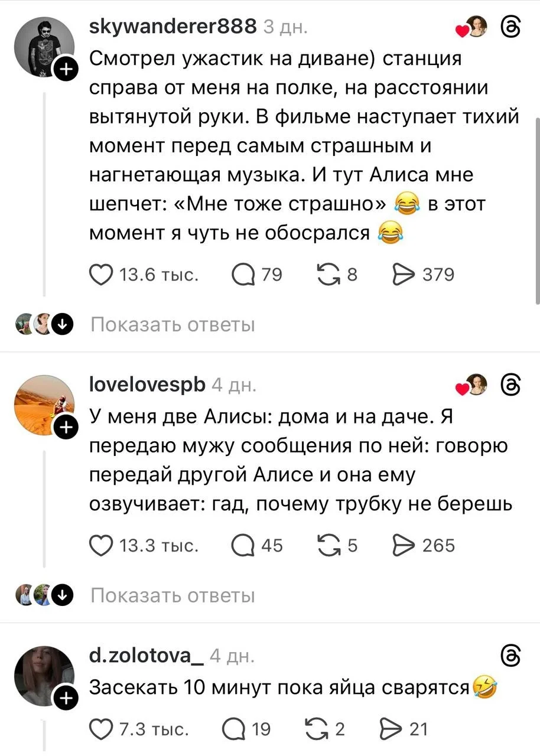Follow skywanderer888 via plus badge on avatar
Screen dimensions: 540x756
(66, 71)
